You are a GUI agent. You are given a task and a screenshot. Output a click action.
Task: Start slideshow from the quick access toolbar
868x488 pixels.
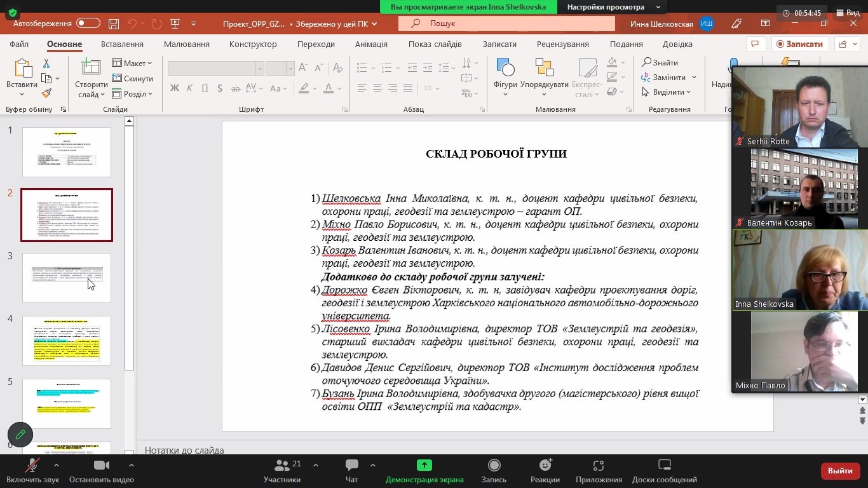(x=176, y=24)
